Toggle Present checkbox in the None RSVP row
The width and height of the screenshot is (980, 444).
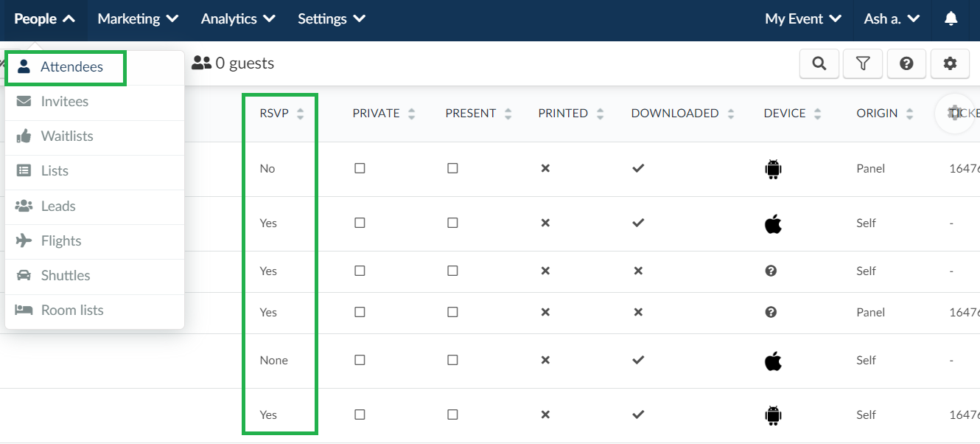tap(452, 361)
